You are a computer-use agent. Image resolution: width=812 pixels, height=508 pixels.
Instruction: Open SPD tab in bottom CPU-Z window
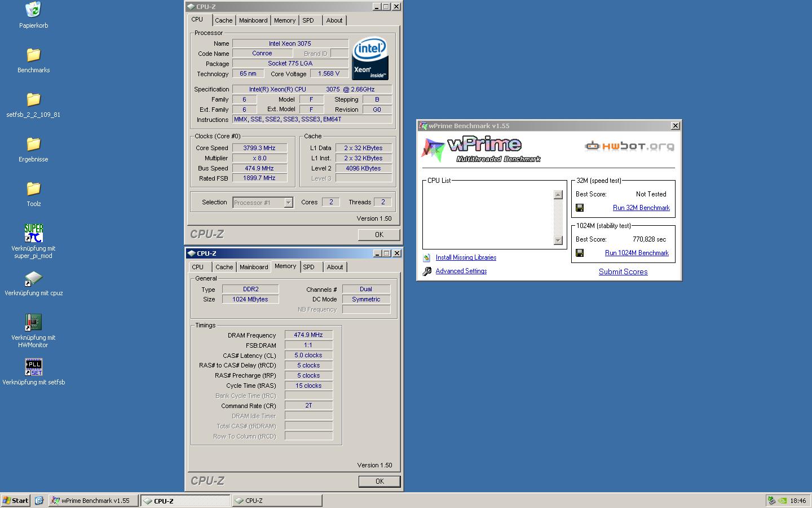(308, 267)
